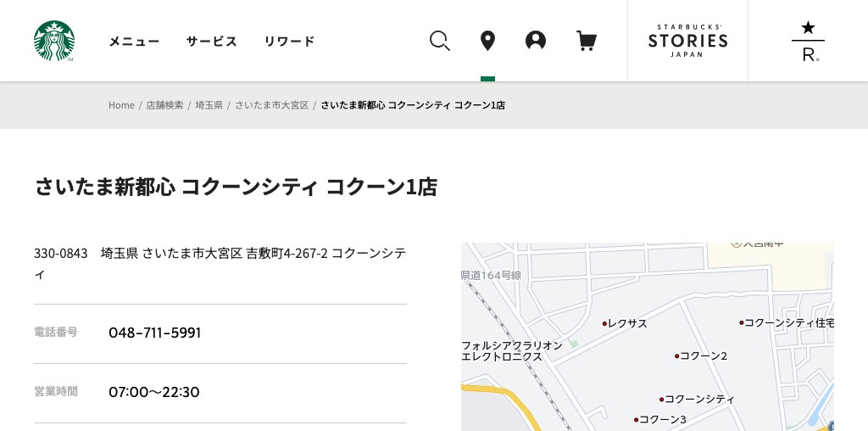Go to Home breadcrumb link
The width and height of the screenshot is (868, 431).
[x=121, y=105]
